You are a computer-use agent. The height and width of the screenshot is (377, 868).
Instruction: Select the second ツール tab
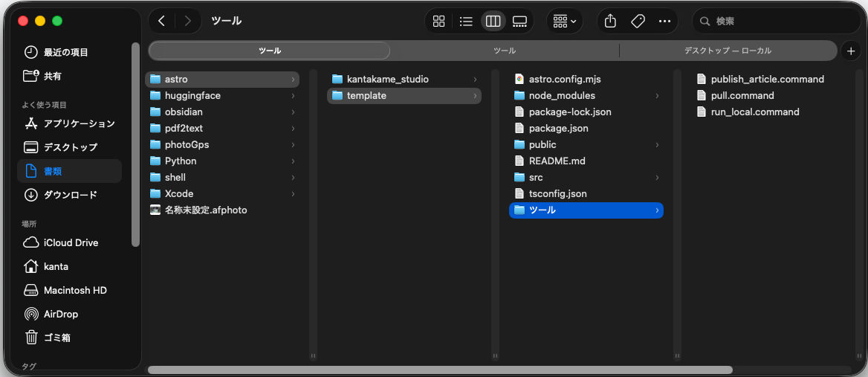[x=505, y=51]
